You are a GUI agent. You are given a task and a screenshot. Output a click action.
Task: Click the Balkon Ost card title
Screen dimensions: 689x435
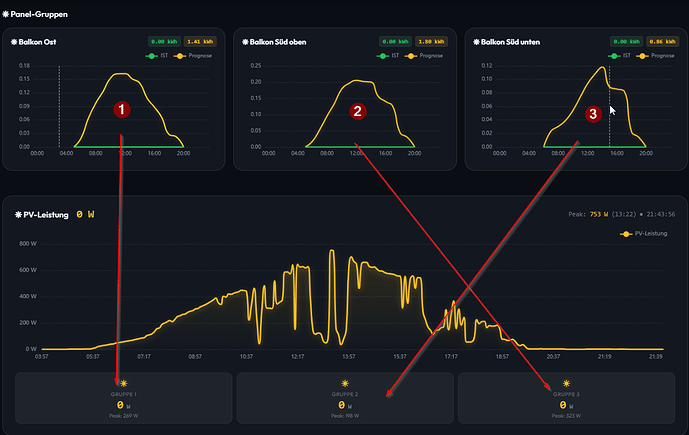pyautogui.click(x=37, y=42)
